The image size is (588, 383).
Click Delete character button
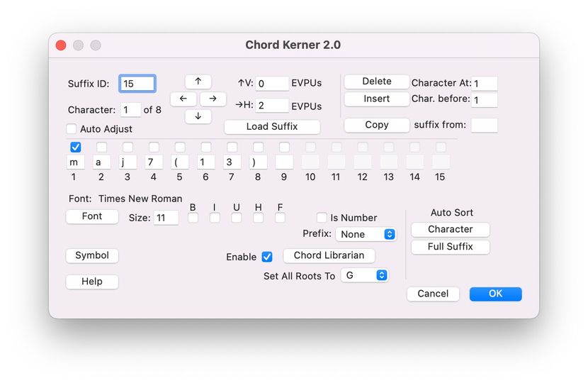tap(377, 82)
